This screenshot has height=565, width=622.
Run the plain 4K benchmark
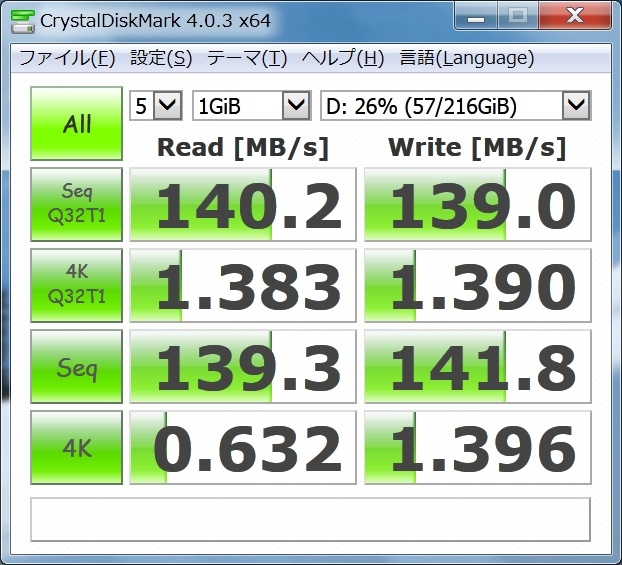(77, 447)
